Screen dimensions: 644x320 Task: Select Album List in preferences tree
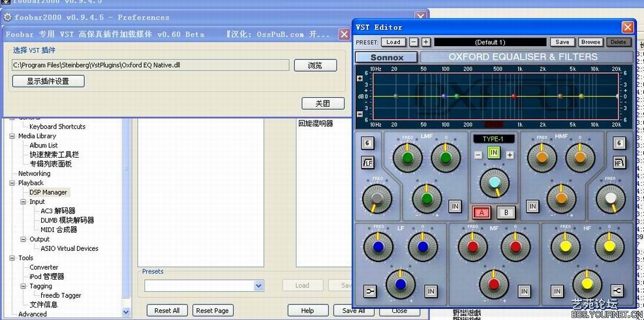point(44,145)
